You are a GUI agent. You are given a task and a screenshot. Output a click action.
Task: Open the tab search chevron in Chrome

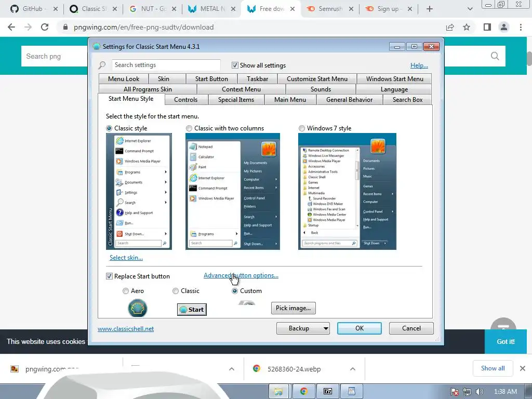470,9
